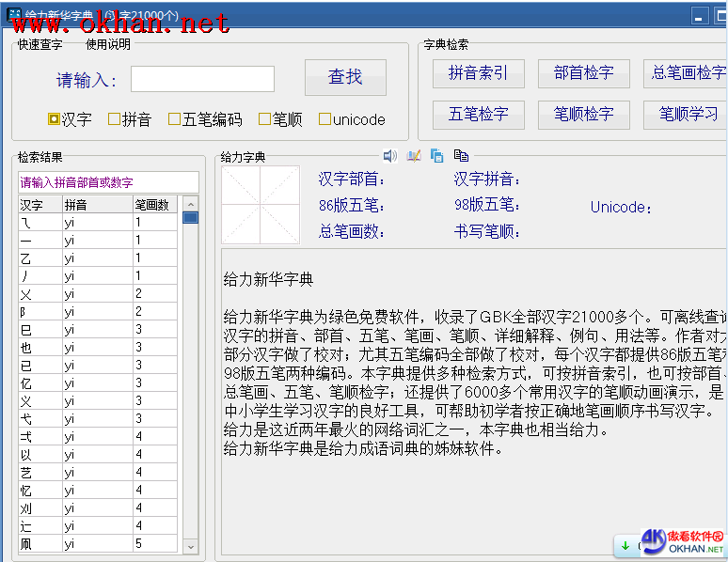Viewport: 728px width, 562px height.
Task: Click the 请输入拼音部首或数字 filter field
Action: coord(109,182)
